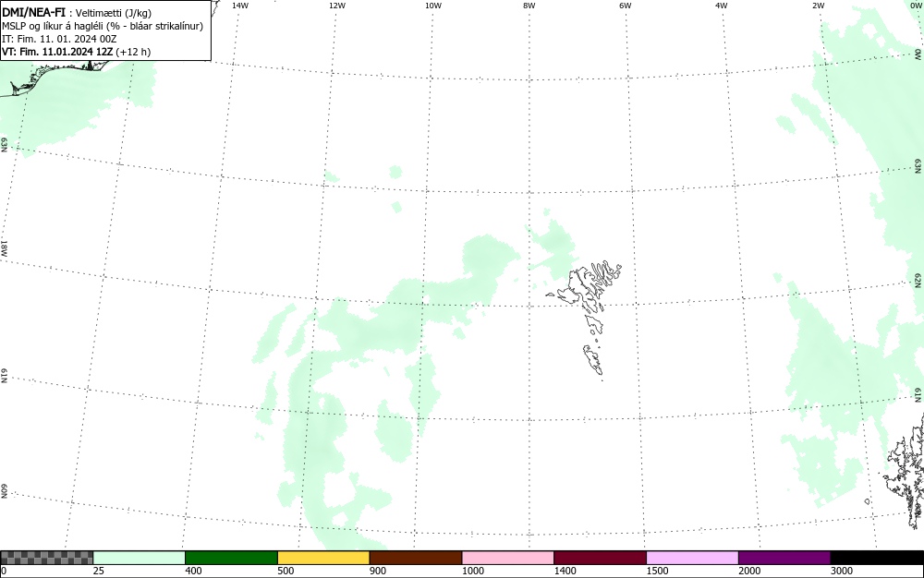Click the lavender 1500–2000 legend swatch
Viewport: 924px width, 578px height.
pyautogui.click(x=692, y=558)
